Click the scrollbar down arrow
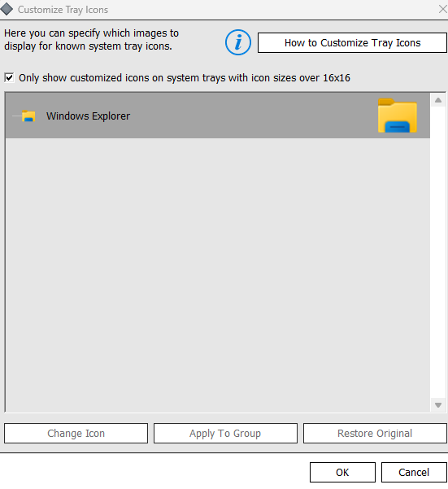Image resolution: width=448 pixels, height=489 pixels. (x=438, y=405)
